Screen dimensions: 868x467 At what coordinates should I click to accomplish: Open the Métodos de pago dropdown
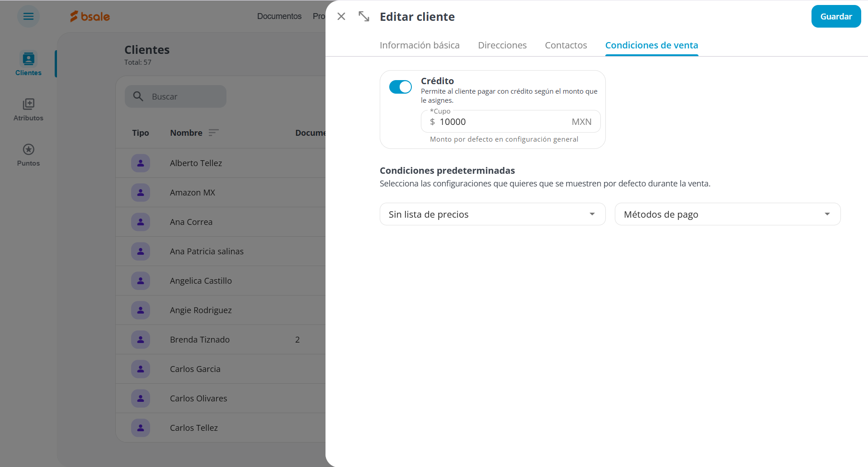(x=727, y=214)
